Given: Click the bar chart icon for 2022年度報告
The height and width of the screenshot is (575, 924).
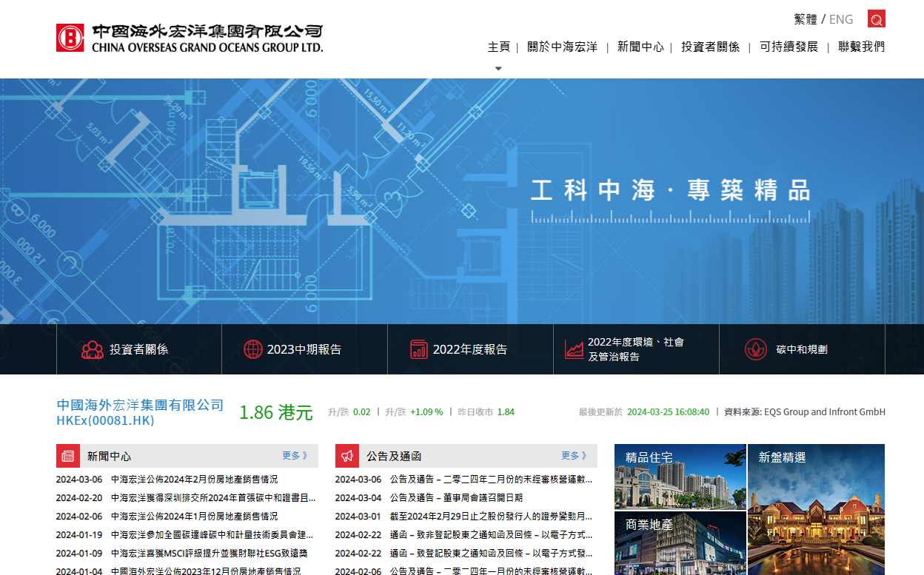Looking at the screenshot, I should tap(419, 349).
